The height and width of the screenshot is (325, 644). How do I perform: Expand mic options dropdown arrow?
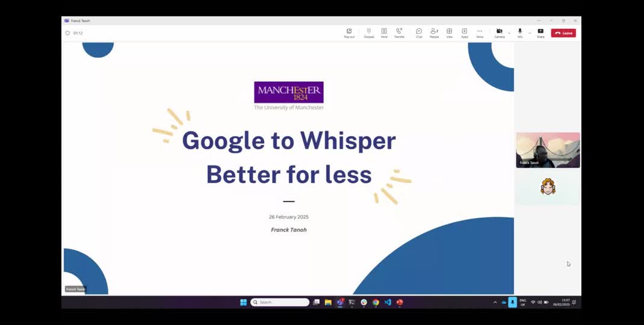tap(530, 33)
